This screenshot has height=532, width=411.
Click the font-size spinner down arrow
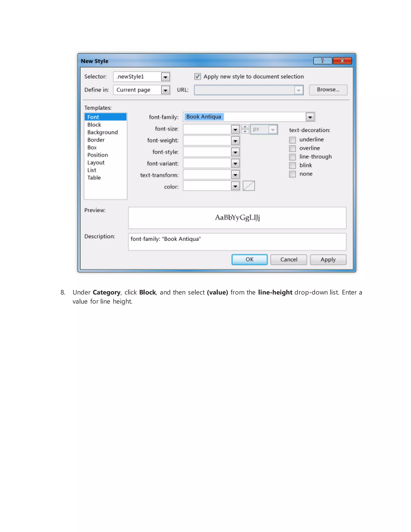(x=245, y=131)
